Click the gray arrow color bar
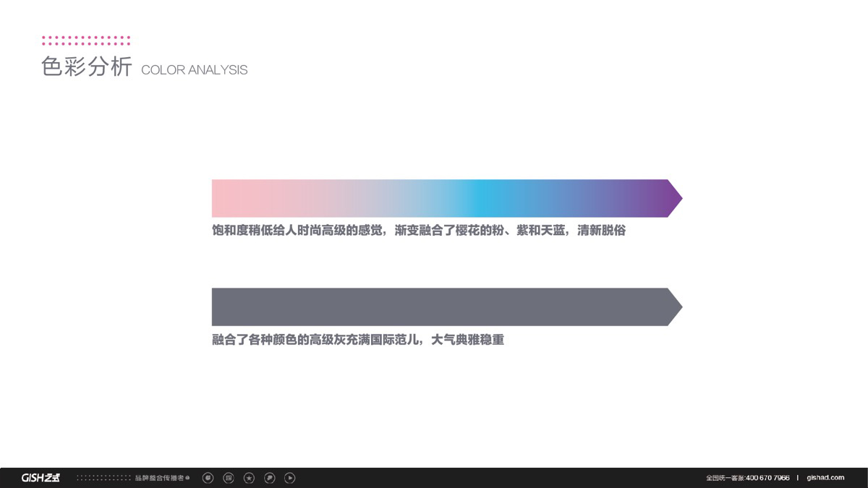The height and width of the screenshot is (488, 868). click(434, 307)
